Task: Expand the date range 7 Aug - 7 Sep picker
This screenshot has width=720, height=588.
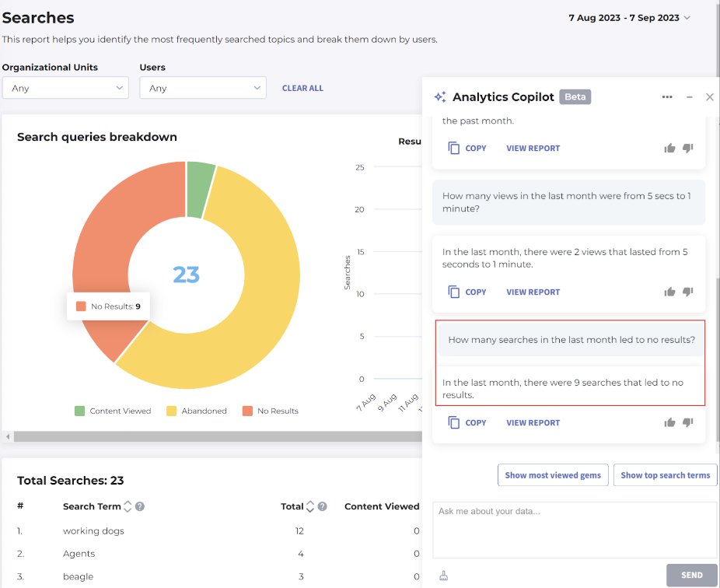Action: (x=629, y=18)
